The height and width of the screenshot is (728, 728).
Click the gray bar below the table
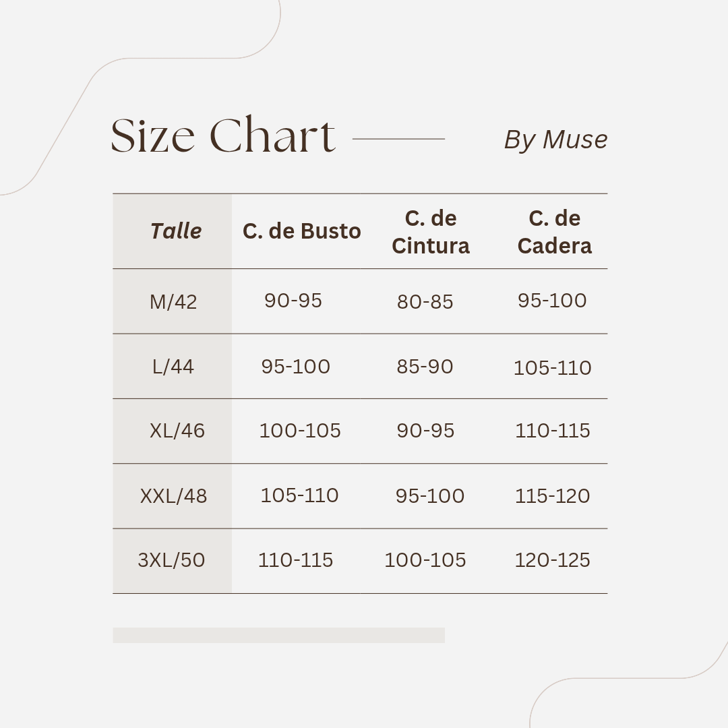click(278, 635)
